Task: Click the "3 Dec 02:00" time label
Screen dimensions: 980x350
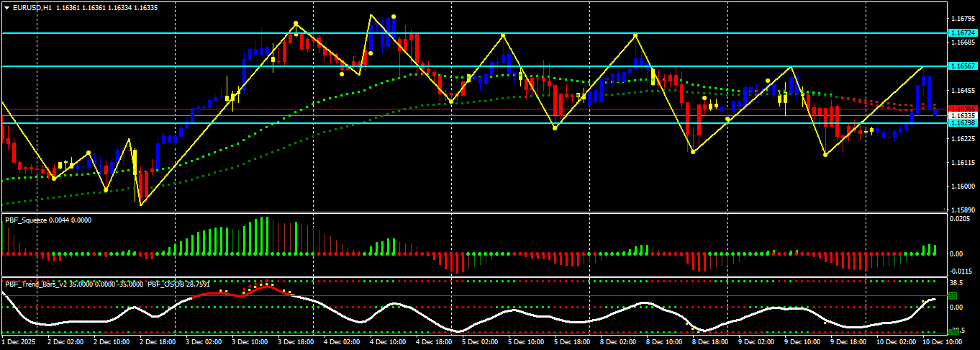Action: tap(204, 344)
